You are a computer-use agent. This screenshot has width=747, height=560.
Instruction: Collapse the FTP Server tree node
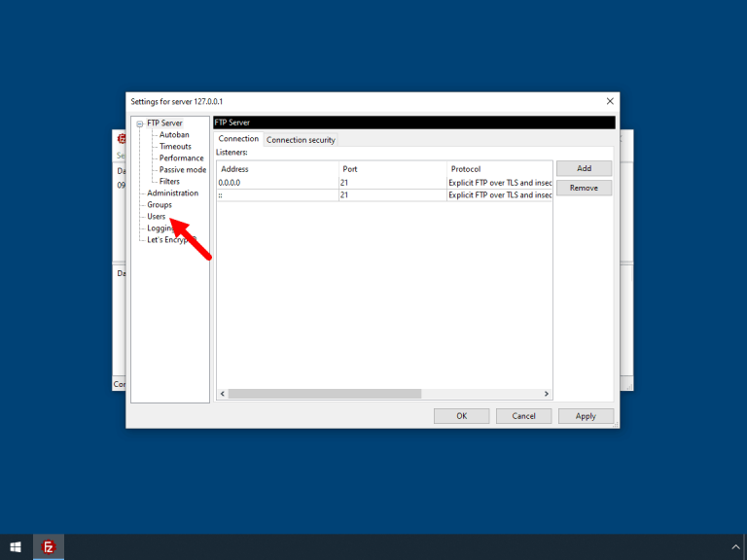click(x=140, y=123)
